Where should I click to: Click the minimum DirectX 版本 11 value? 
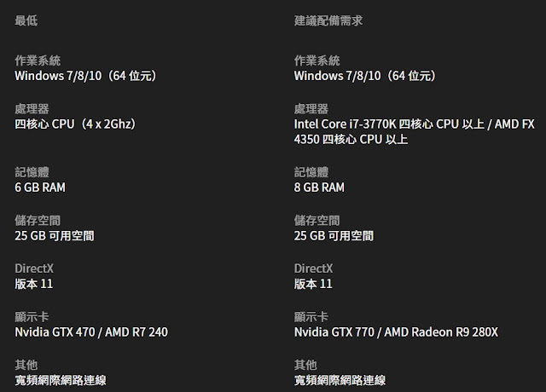click(x=34, y=284)
